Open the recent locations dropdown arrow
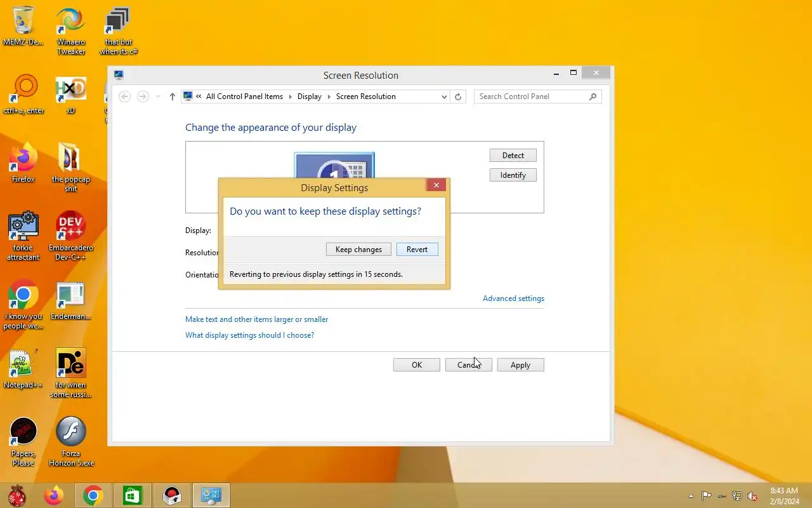812x508 pixels. point(158,97)
